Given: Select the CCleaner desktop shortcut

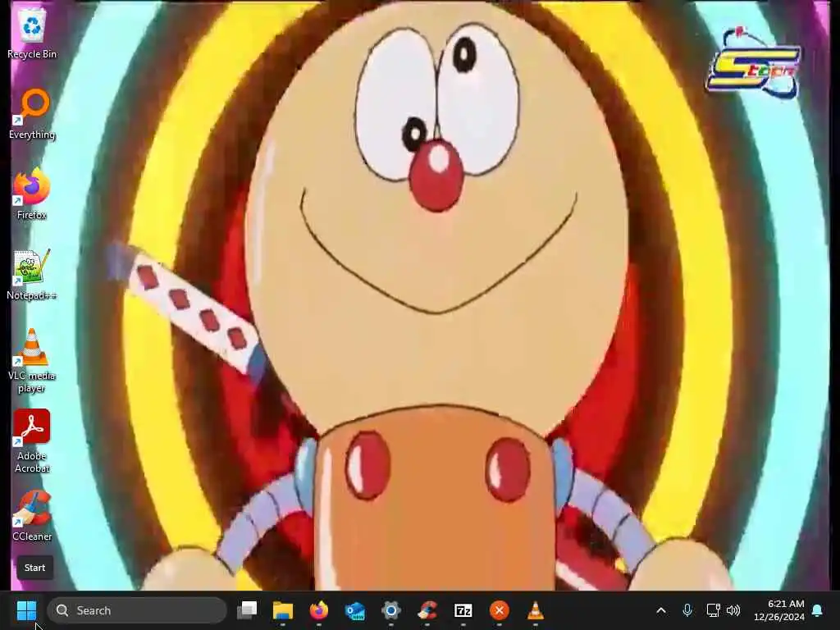Looking at the screenshot, I should click(x=32, y=516).
